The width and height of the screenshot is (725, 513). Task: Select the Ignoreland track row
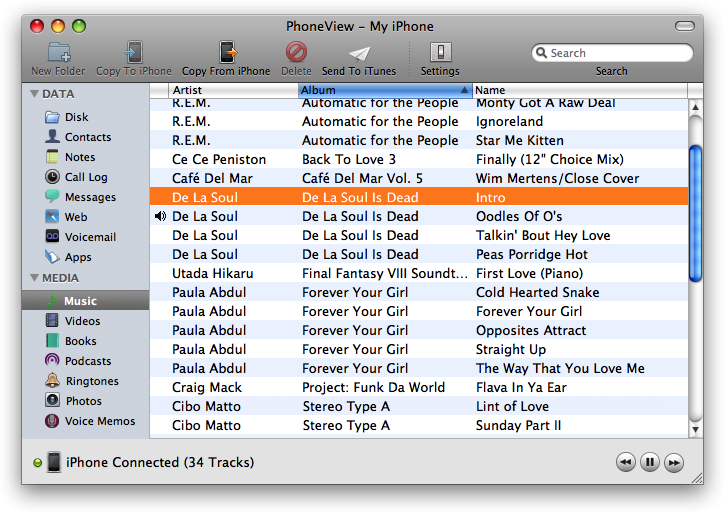(x=419, y=121)
